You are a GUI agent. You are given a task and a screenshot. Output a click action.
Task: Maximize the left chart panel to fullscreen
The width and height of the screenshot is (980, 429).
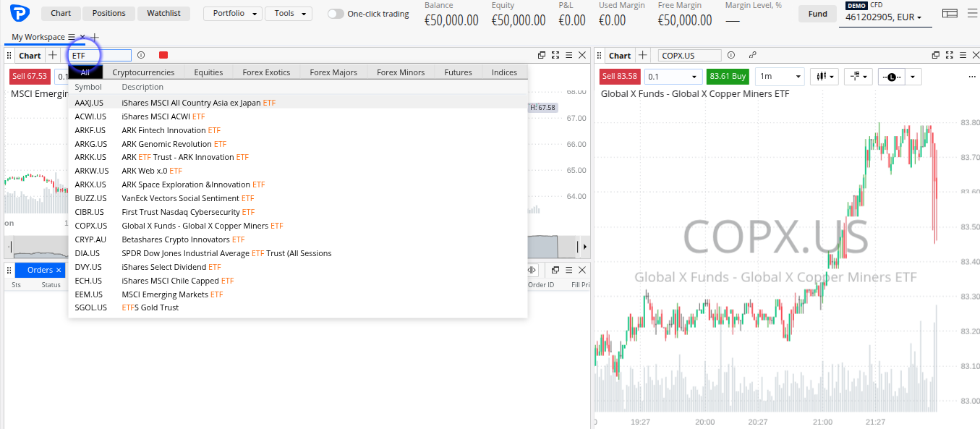555,55
